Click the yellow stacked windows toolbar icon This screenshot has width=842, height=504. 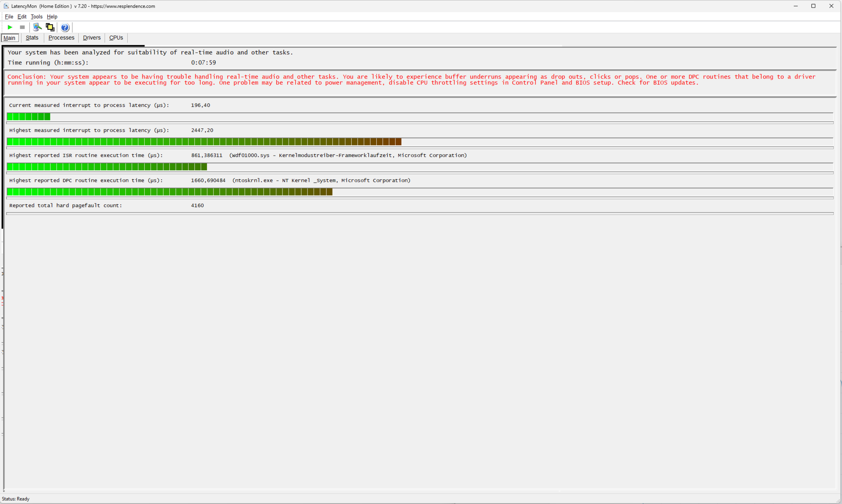click(x=50, y=27)
